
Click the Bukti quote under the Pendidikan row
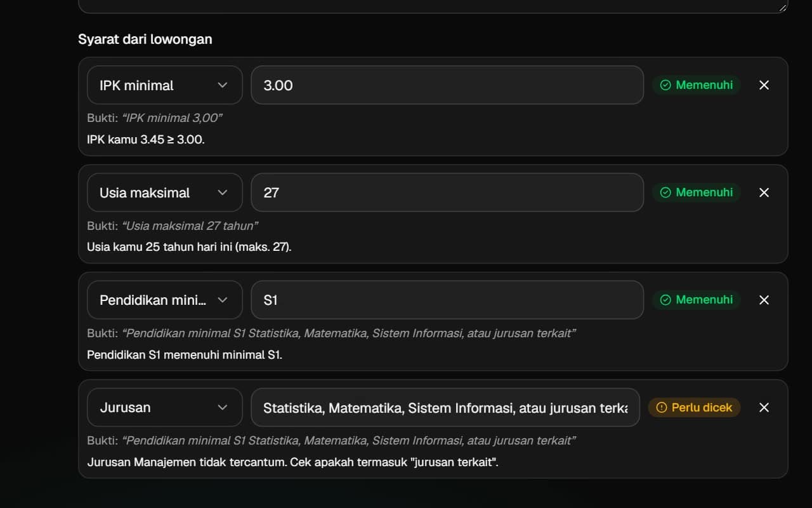349,333
